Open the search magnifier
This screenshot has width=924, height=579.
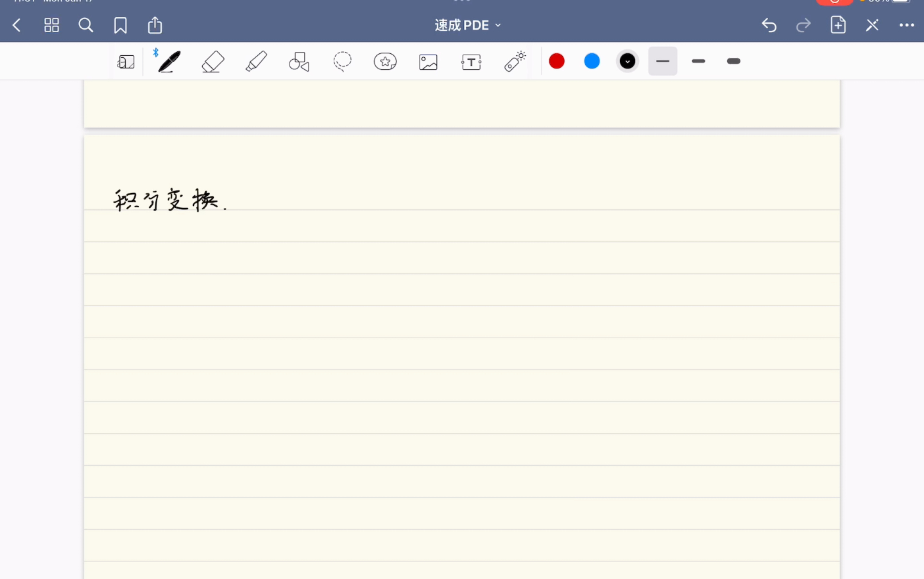tap(85, 25)
